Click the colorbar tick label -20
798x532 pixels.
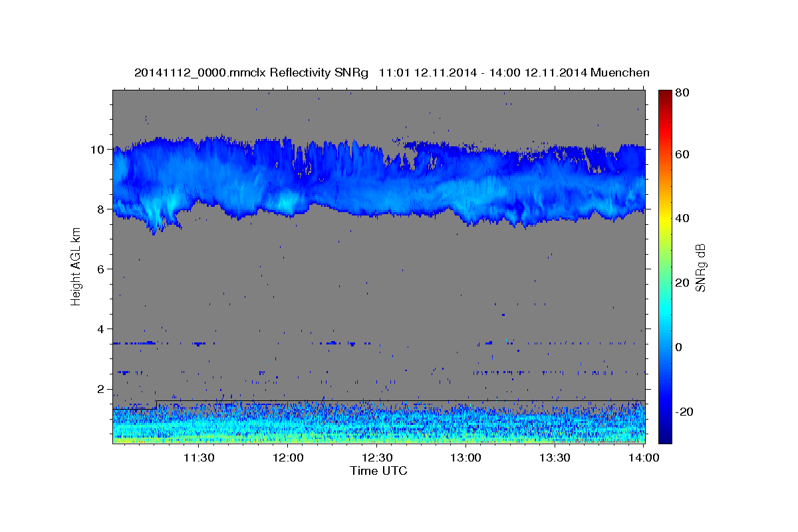683,412
